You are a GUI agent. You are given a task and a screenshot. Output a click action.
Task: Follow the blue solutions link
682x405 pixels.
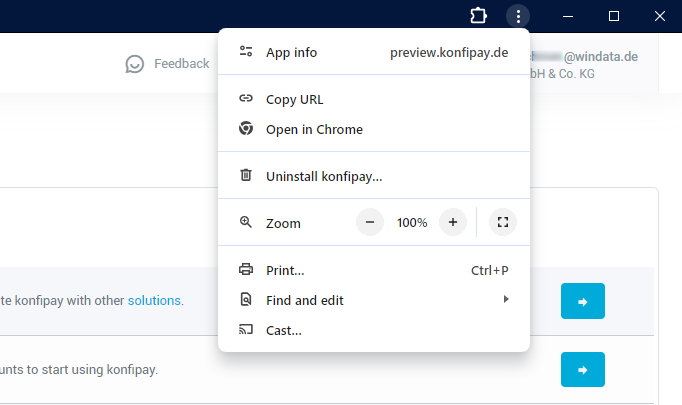point(154,300)
